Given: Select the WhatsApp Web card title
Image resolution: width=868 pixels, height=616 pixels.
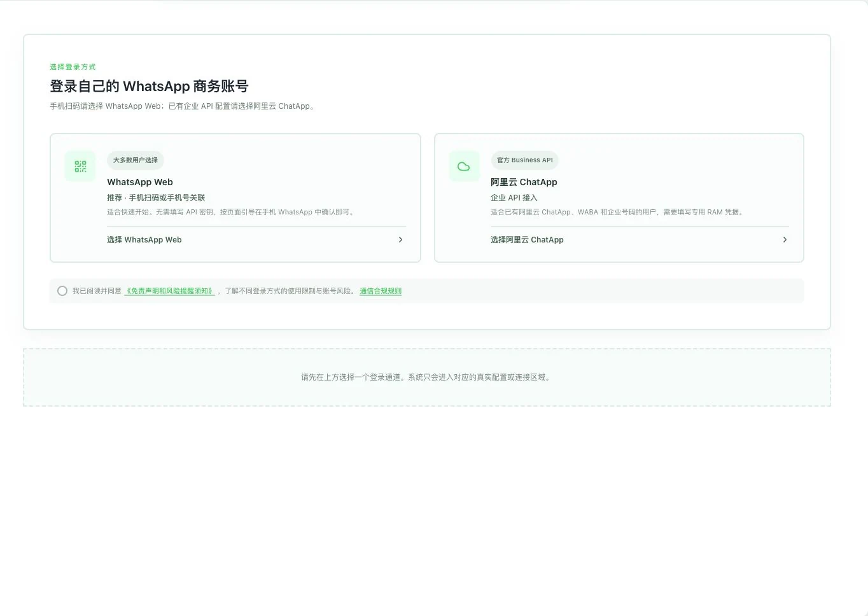Looking at the screenshot, I should (140, 182).
